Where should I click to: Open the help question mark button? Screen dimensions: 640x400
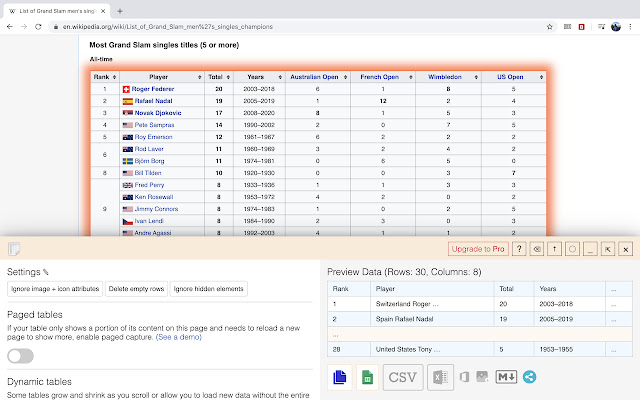coord(519,248)
